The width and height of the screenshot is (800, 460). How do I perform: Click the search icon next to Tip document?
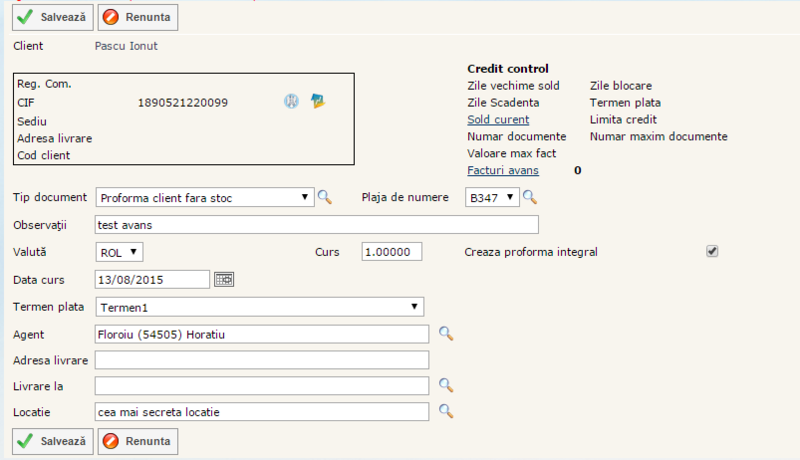coord(325,197)
